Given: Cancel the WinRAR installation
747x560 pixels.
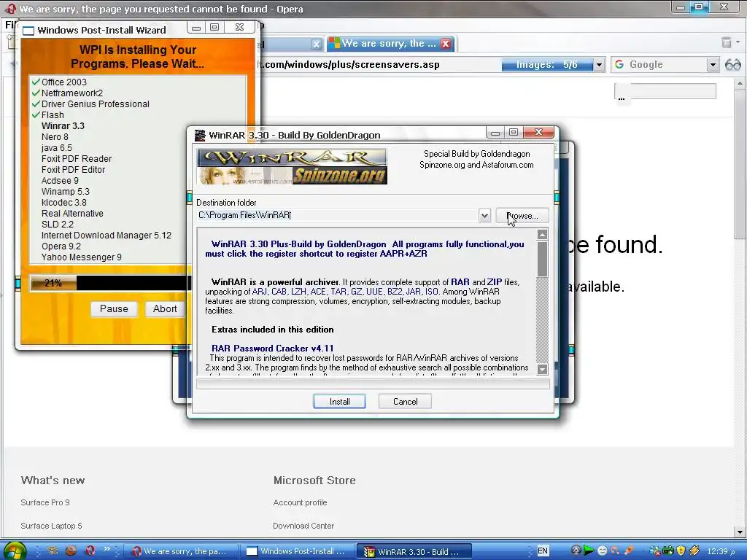Looking at the screenshot, I should 405,402.
